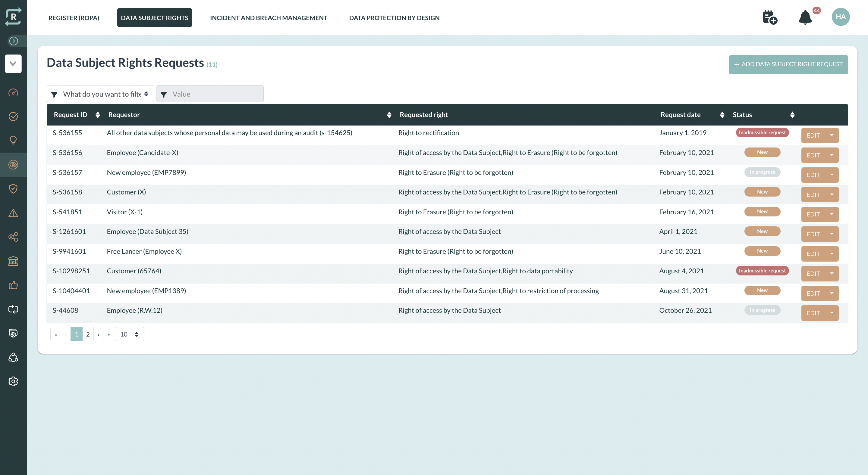Select the shield compliance icon in sidebar
Screen dimensions: 868x475
tap(13, 188)
